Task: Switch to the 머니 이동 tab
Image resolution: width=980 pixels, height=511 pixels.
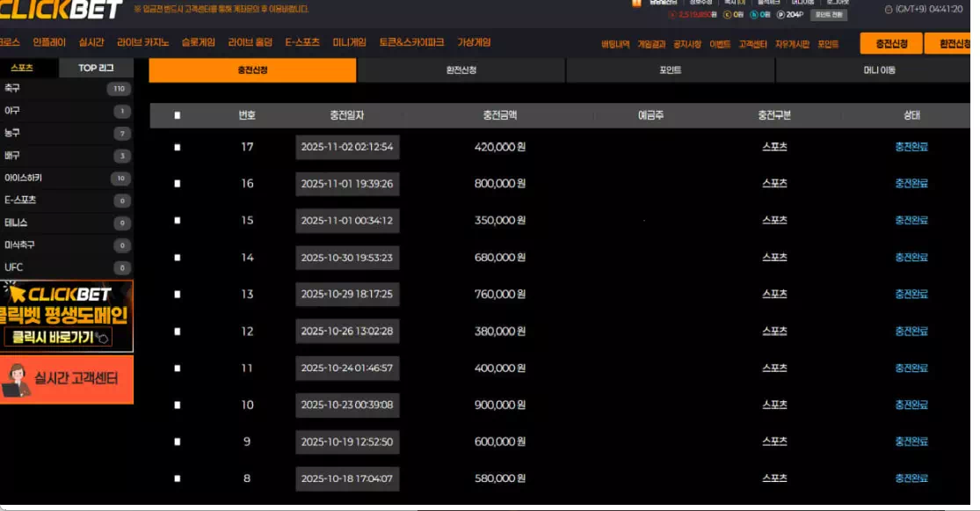Action: click(x=879, y=70)
